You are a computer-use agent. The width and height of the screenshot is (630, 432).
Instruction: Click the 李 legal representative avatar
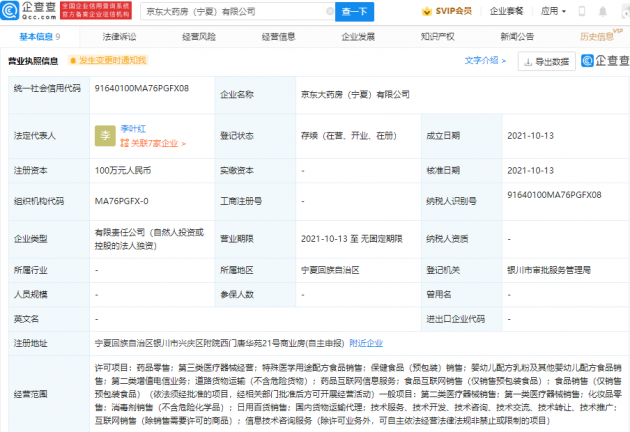(104, 136)
